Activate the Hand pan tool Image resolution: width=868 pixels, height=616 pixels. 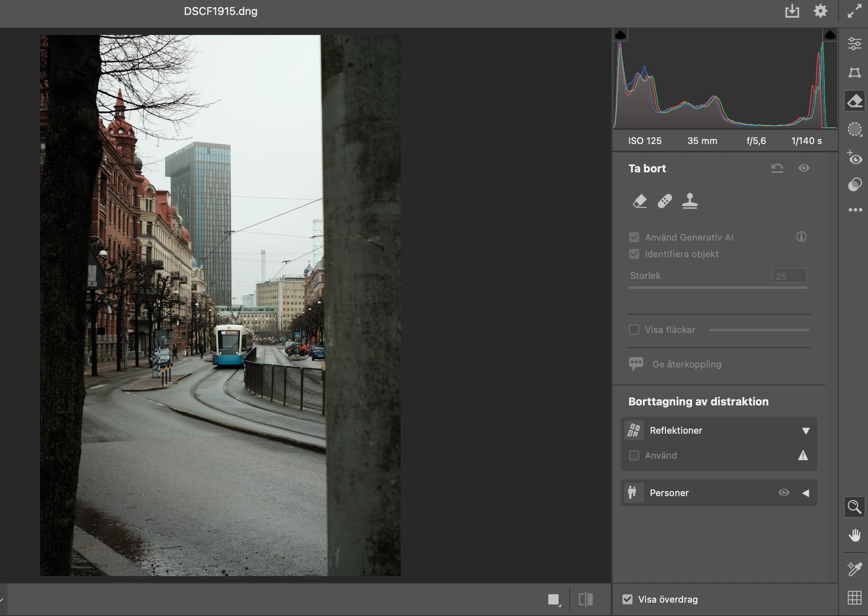tap(854, 535)
